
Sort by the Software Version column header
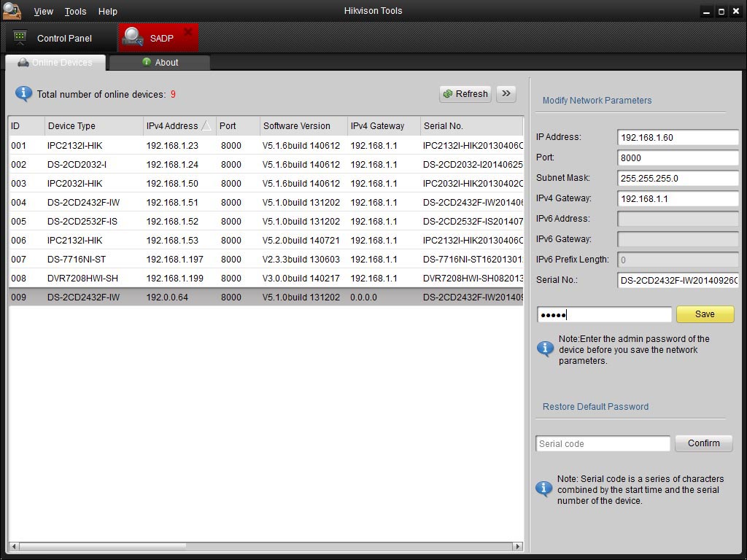tap(304, 125)
